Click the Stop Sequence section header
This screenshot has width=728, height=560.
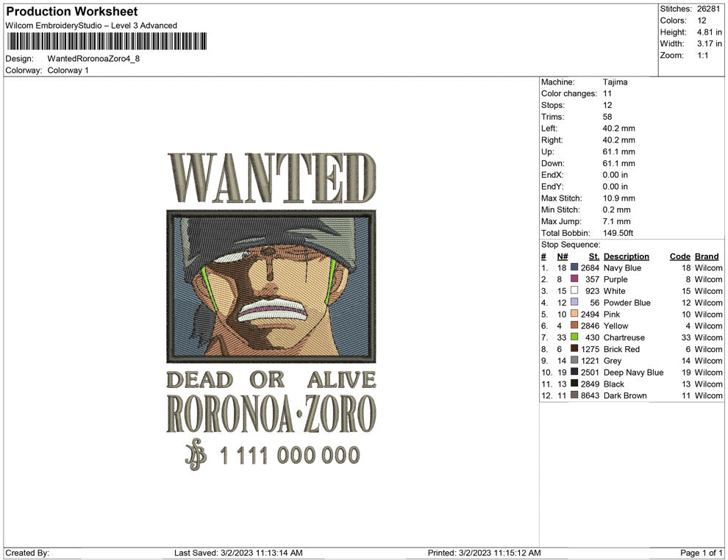571,244
